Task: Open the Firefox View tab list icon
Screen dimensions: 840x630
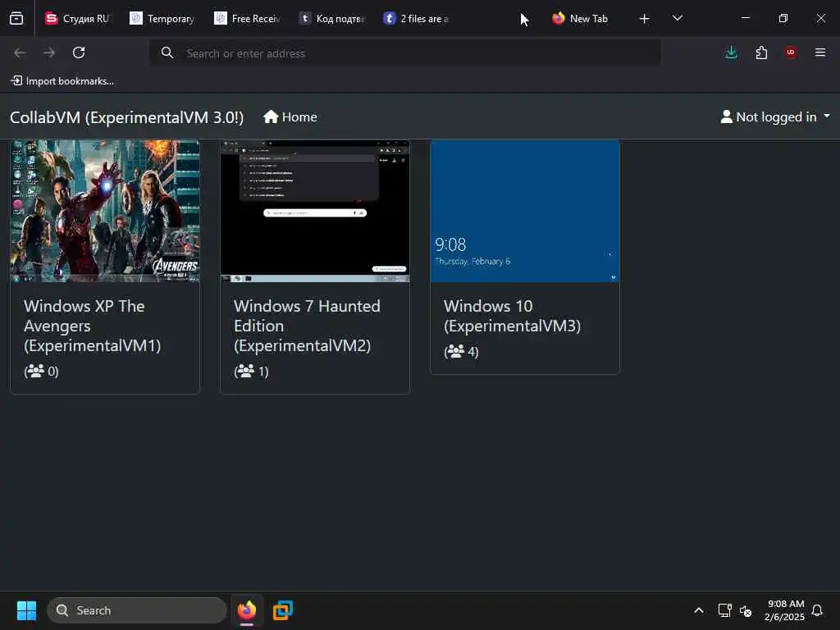Action: pyautogui.click(x=16, y=18)
